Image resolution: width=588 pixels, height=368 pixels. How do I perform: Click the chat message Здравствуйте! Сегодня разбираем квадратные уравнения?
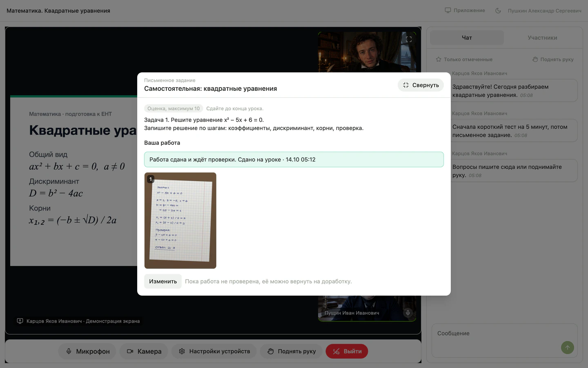click(x=514, y=90)
